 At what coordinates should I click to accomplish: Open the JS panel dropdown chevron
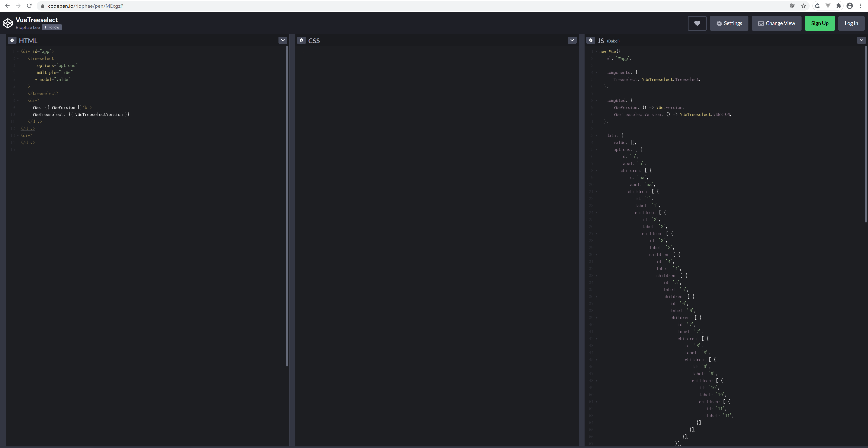[861, 40]
